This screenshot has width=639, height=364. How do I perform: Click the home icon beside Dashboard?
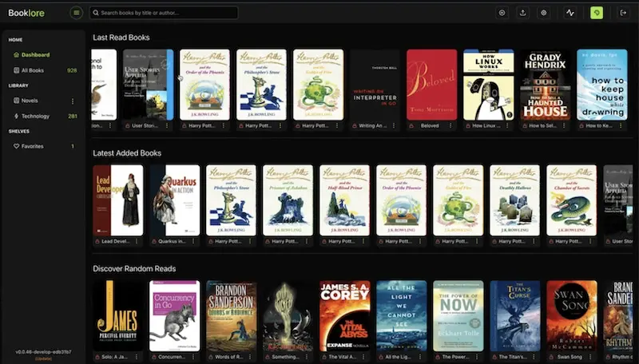16,54
